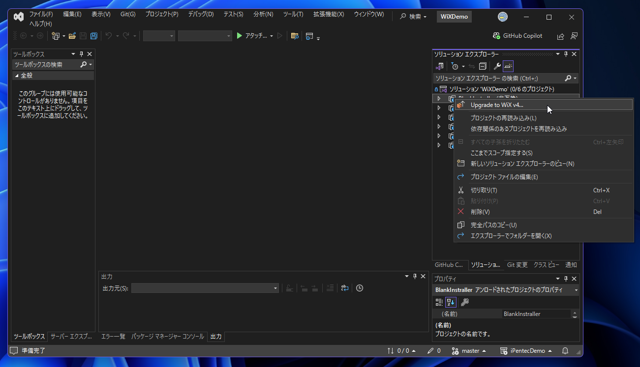The height and width of the screenshot is (367, 640).
Task: Click the Save All toolbar icon
Action: 94,36
